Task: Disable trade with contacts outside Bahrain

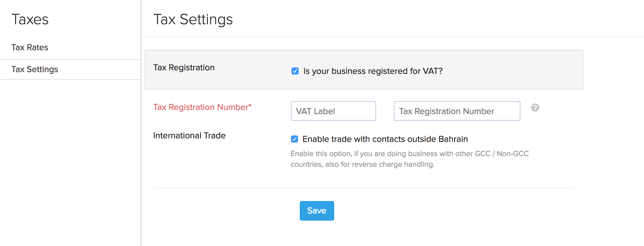Action: pyautogui.click(x=295, y=139)
